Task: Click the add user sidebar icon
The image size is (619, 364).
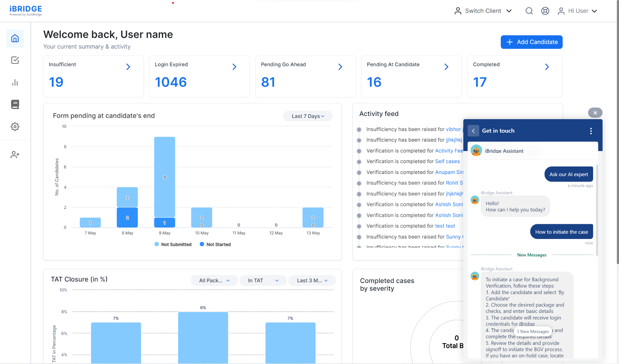Action: [x=15, y=155]
